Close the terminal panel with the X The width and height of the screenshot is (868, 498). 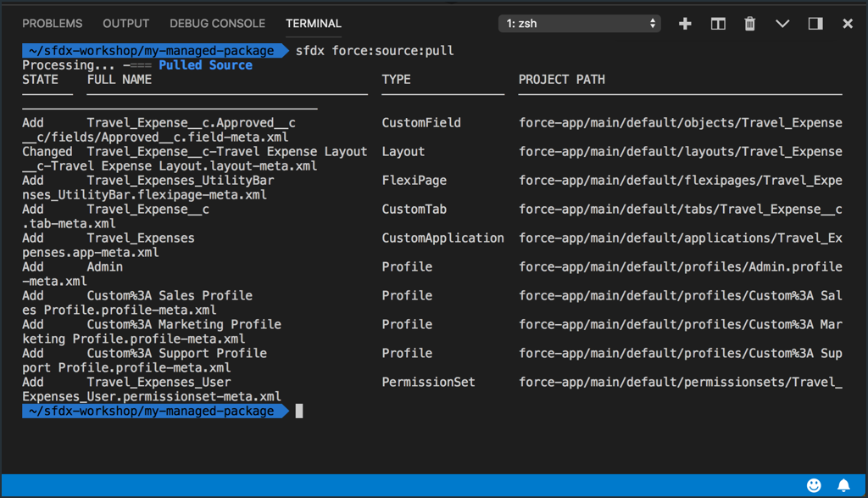pyautogui.click(x=848, y=24)
